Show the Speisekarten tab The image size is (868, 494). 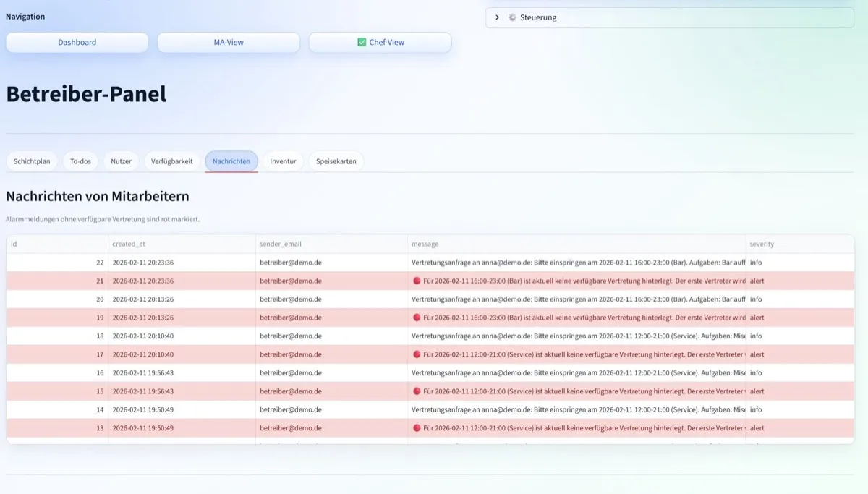point(336,161)
